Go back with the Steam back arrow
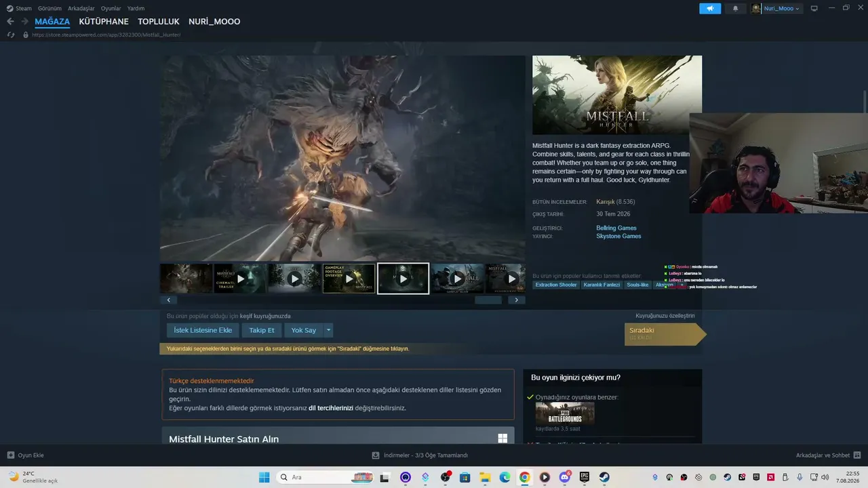The height and width of the screenshot is (488, 868). click(10, 22)
